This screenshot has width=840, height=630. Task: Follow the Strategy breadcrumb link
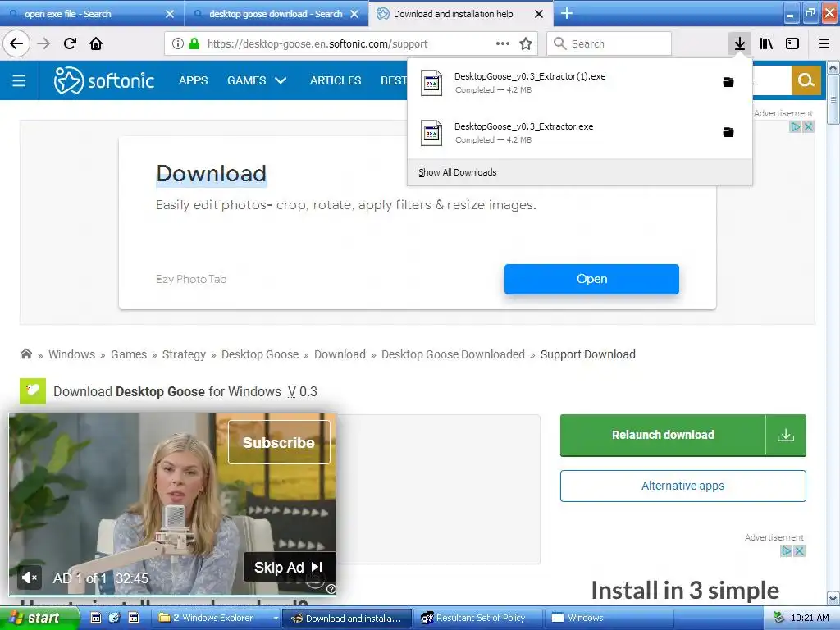[184, 354]
